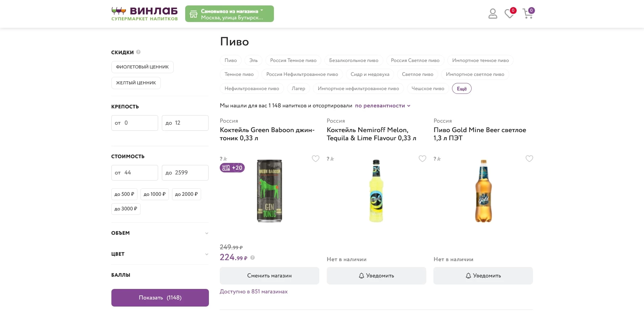The height and width of the screenshot is (314, 644).
Task: Select the Безалкогольное пиво category chip
Action: coord(353,61)
